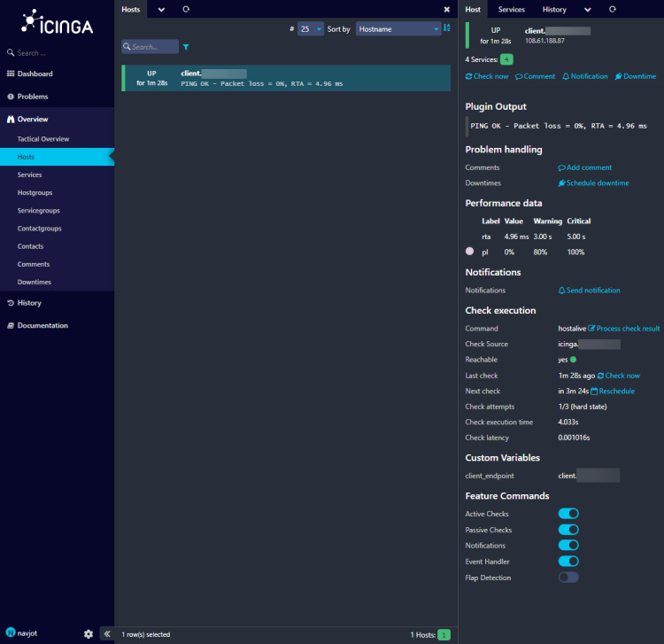Toggle the sort direction icon
Screen dimensions: 664x644
pyautogui.click(x=447, y=28)
